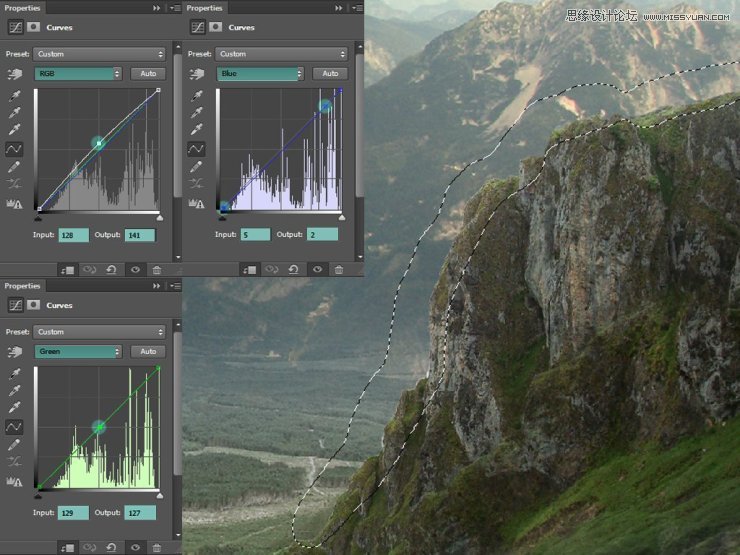The image size is (740, 555).
Task: Open Preset dropdown in Blue panel
Action: coord(281,54)
